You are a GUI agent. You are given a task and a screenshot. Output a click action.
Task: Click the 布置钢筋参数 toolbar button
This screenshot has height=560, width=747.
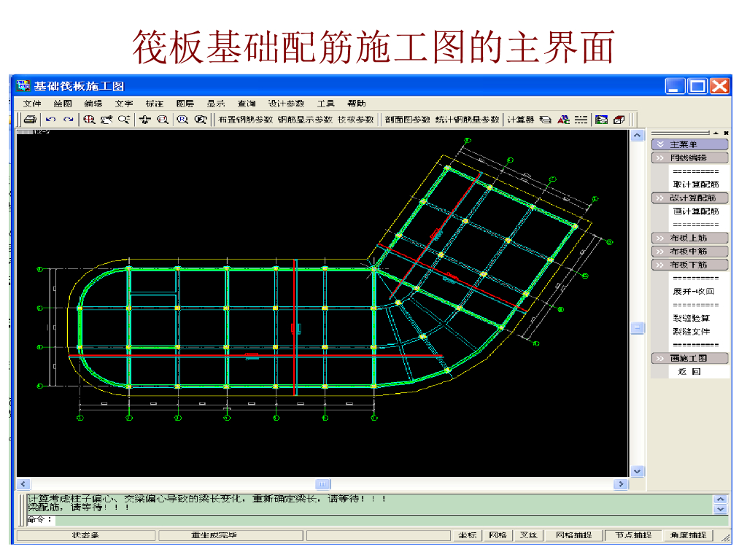tap(245, 120)
